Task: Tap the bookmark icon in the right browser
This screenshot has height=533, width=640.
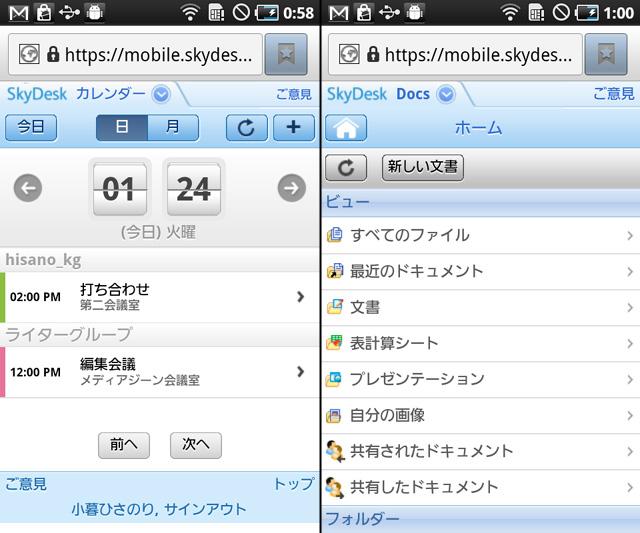Action: [606, 54]
